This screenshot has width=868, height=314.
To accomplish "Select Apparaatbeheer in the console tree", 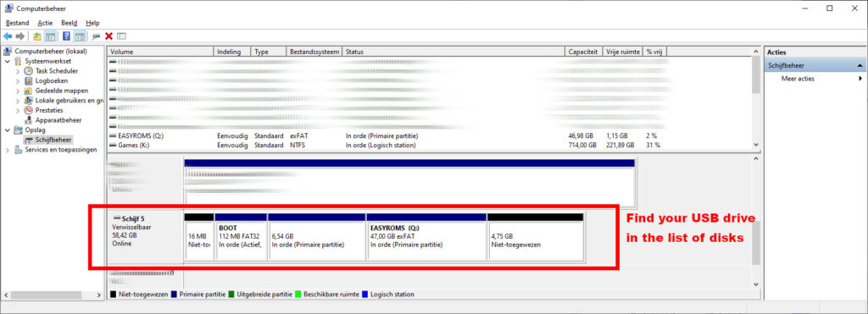I will 58,120.
